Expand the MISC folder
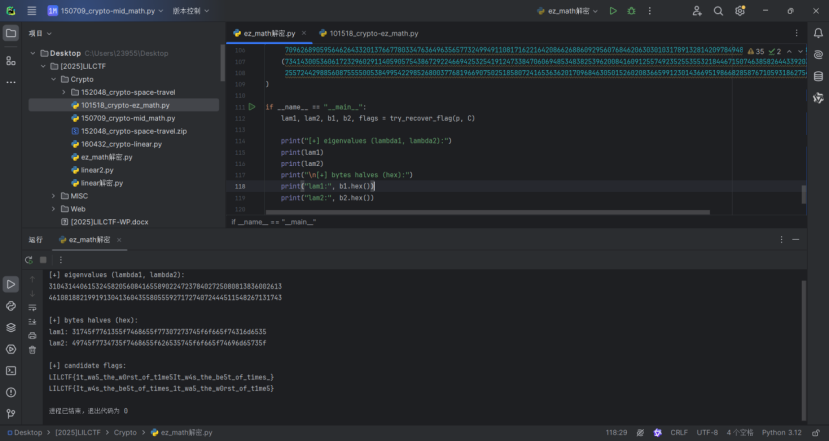The height and width of the screenshot is (441, 829). click(52, 196)
